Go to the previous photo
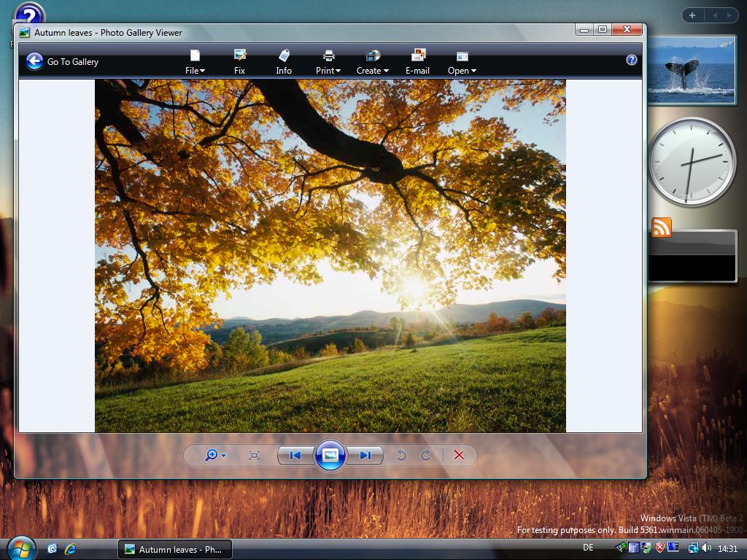Screen dimensions: 747x560 click(295, 455)
